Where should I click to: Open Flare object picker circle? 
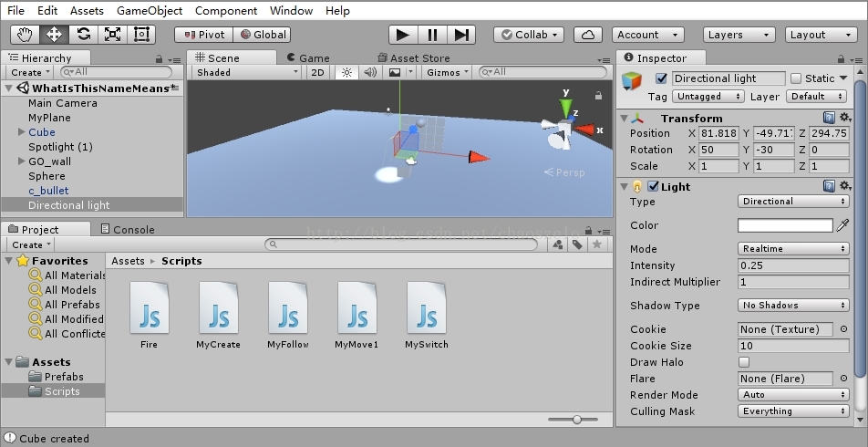843,379
